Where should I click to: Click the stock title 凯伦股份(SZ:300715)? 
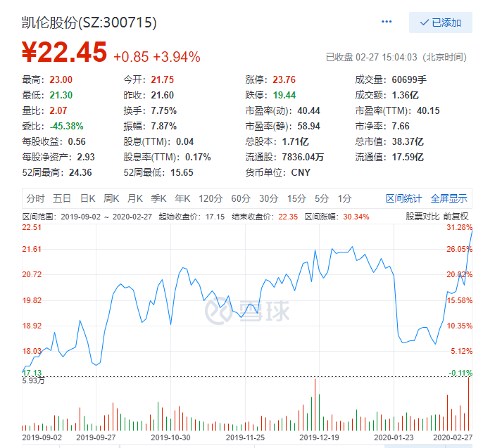pyautogui.click(x=89, y=23)
